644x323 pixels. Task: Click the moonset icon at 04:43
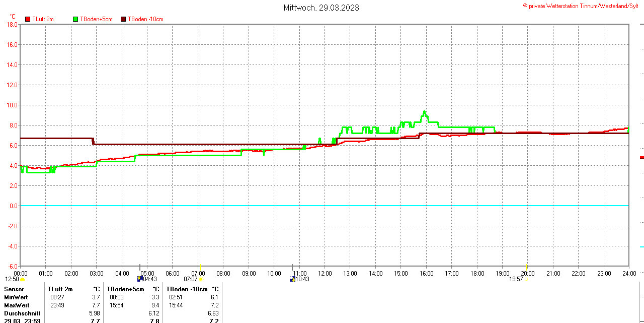tap(140, 279)
